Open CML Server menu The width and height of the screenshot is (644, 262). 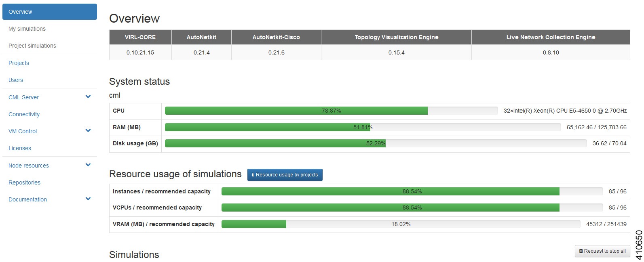pos(24,97)
